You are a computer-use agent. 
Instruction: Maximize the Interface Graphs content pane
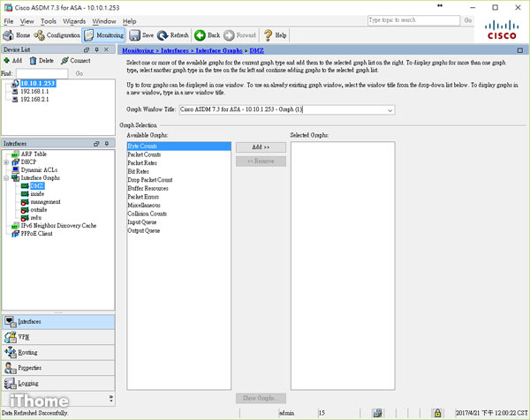click(x=520, y=50)
